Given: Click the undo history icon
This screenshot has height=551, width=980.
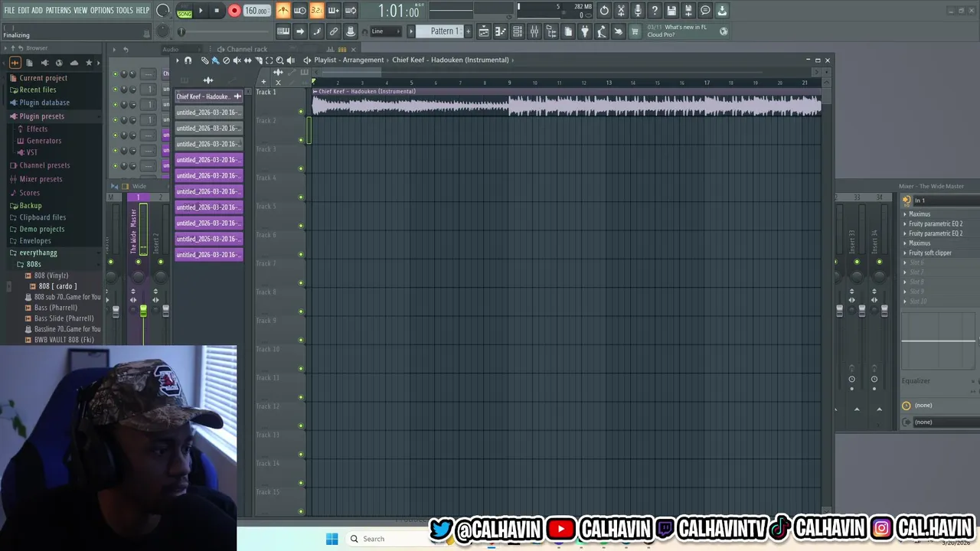Looking at the screenshot, I should (x=604, y=11).
